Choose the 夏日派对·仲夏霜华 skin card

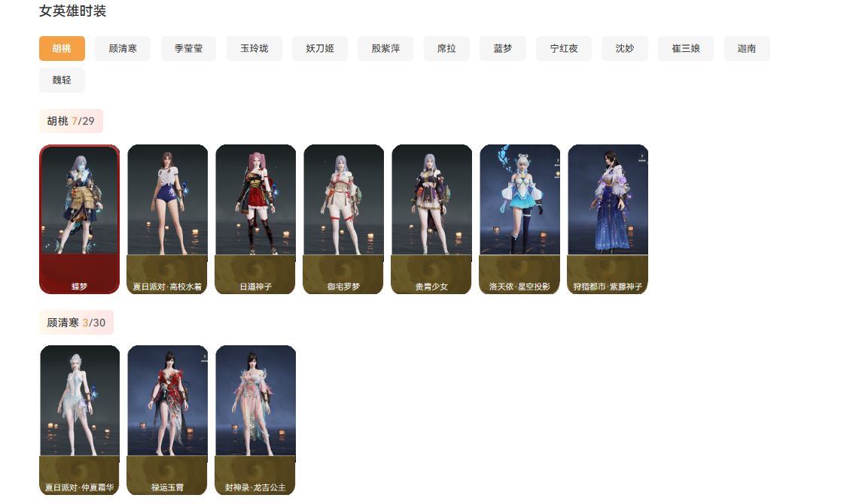click(80, 421)
